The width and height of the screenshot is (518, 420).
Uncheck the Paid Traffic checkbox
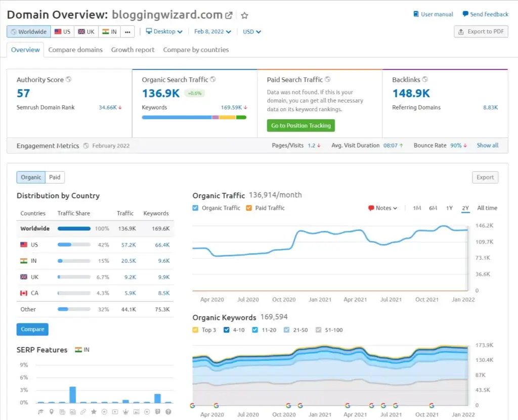[249, 208]
